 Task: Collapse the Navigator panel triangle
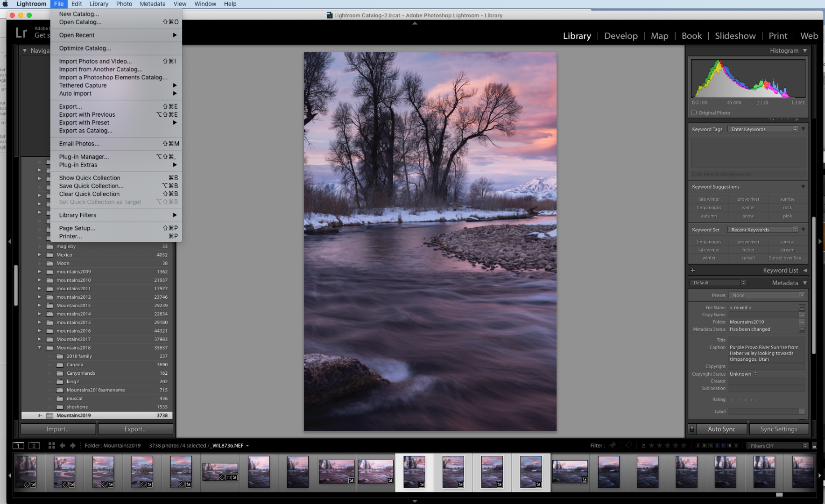coord(25,50)
